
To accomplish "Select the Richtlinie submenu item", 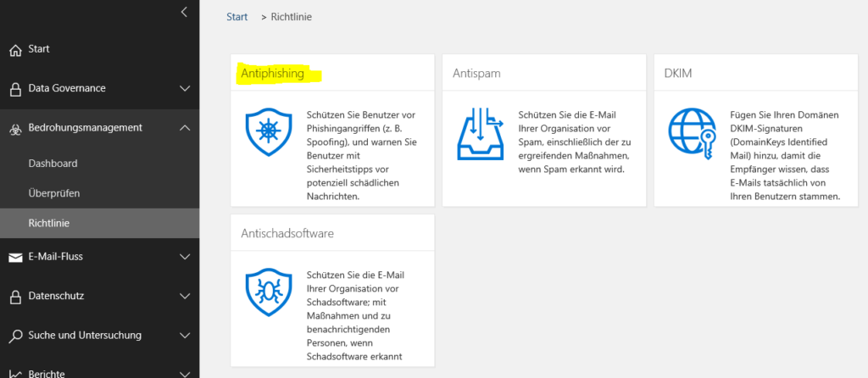I will [100, 224].
